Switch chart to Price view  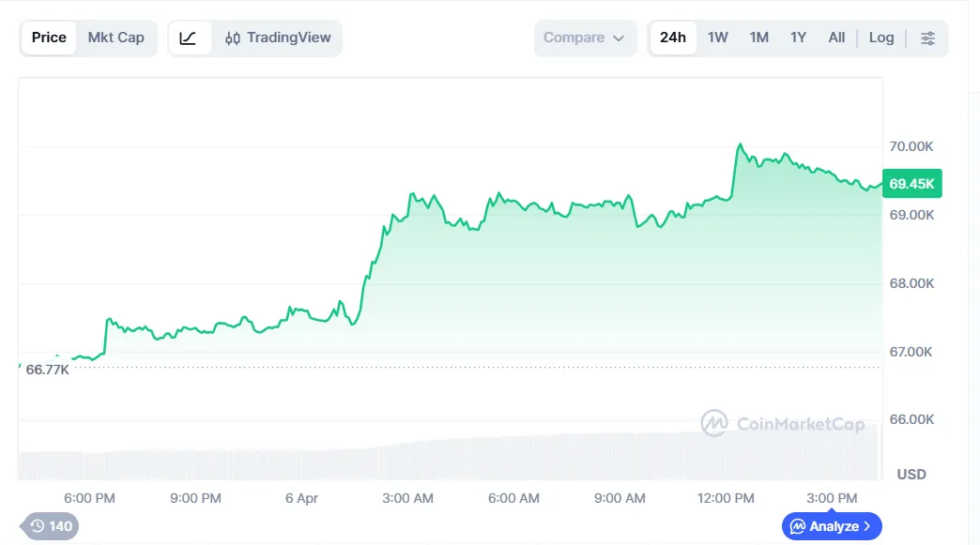click(49, 38)
